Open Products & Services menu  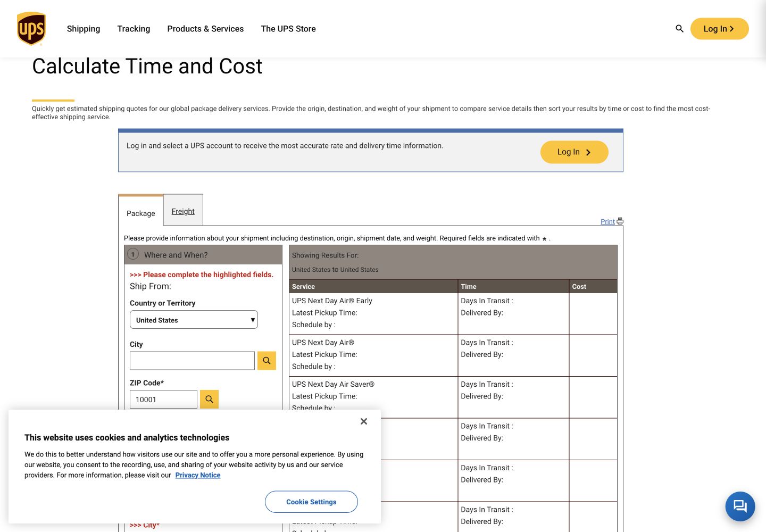[x=205, y=29]
